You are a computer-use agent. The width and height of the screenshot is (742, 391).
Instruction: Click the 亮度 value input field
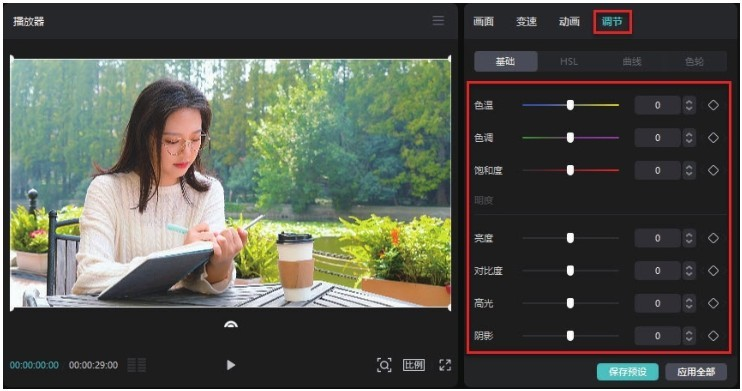pos(657,238)
